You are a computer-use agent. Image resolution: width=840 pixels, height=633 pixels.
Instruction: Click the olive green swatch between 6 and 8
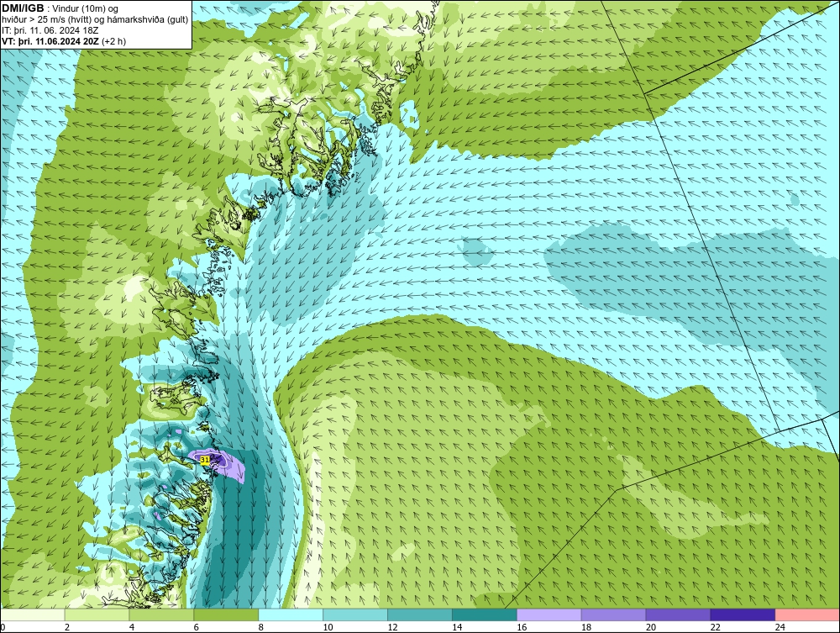pyautogui.click(x=226, y=615)
